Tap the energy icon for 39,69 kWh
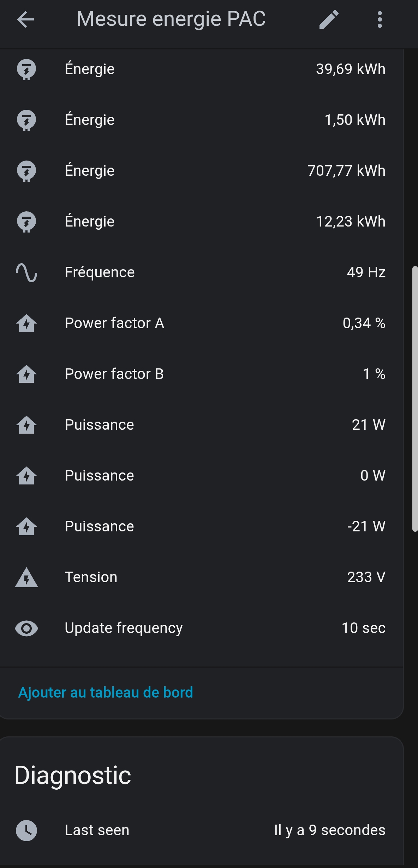The height and width of the screenshot is (868, 418). tap(26, 70)
